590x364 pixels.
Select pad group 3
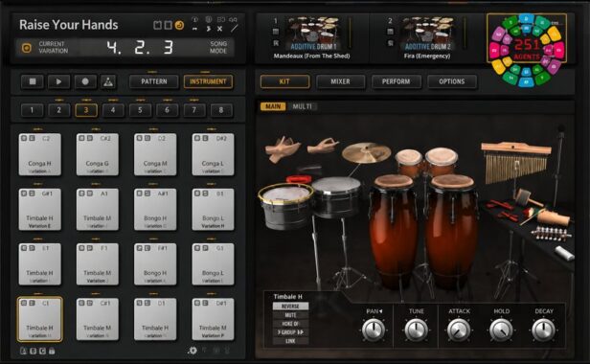pos(86,110)
